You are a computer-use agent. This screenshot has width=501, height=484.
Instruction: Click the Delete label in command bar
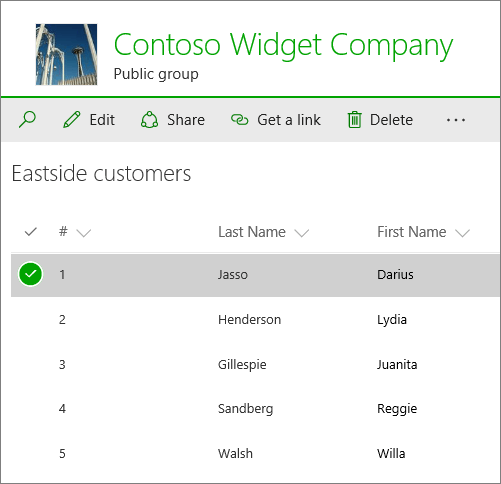pos(391,120)
